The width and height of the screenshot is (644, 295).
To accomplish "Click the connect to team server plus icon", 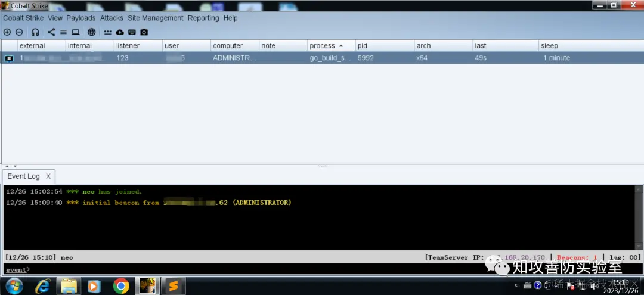I will coord(7,32).
